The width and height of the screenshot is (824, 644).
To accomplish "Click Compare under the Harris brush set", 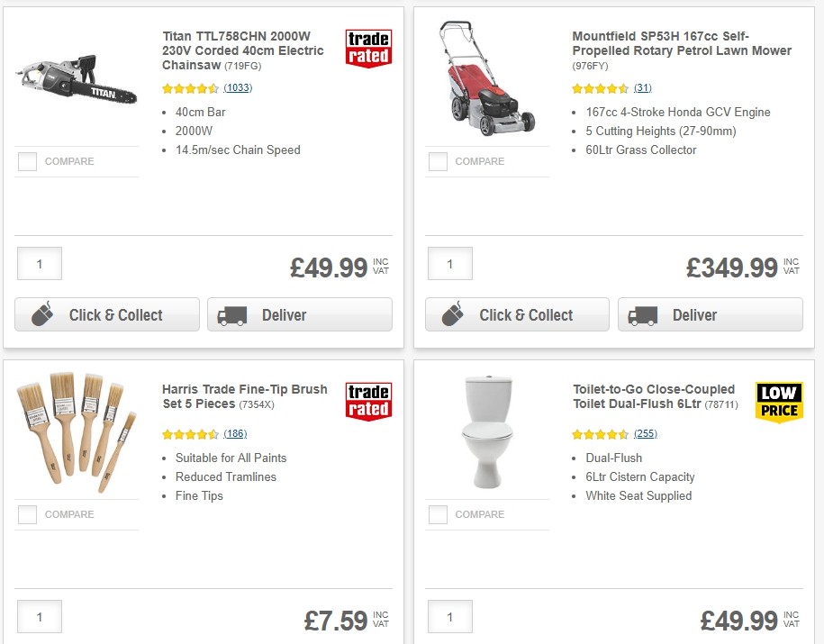I will click(x=27, y=514).
